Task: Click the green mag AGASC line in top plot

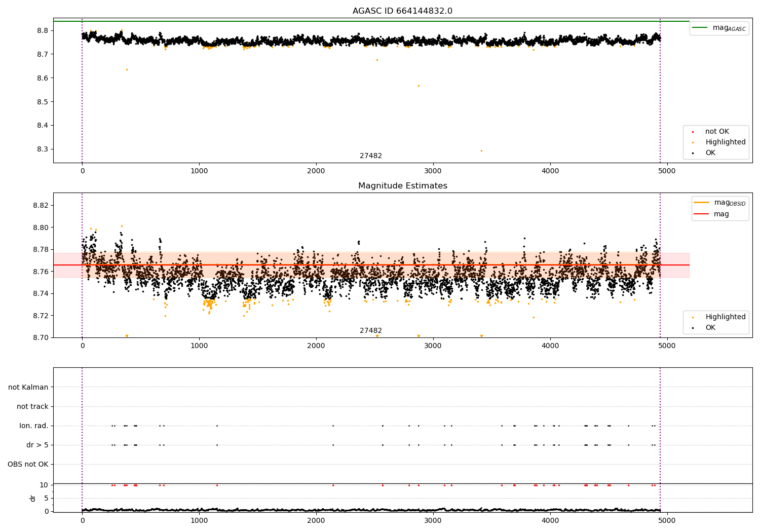Action: pyautogui.click(x=371, y=21)
